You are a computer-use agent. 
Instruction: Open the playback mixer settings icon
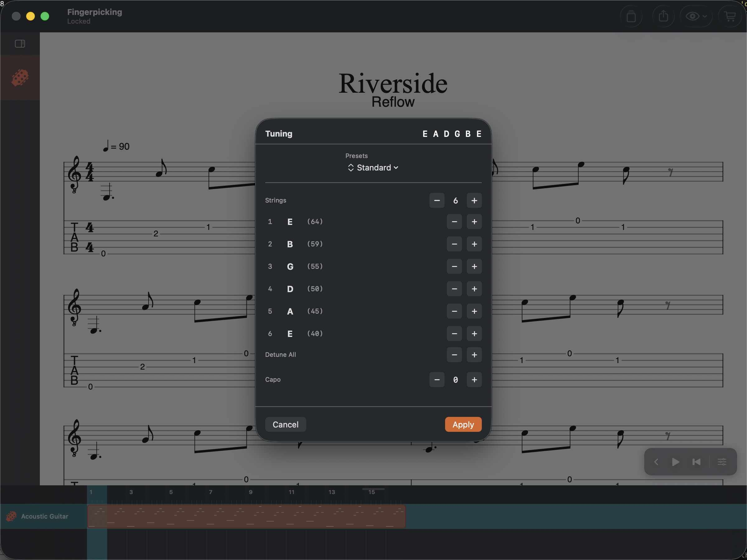[x=722, y=462]
